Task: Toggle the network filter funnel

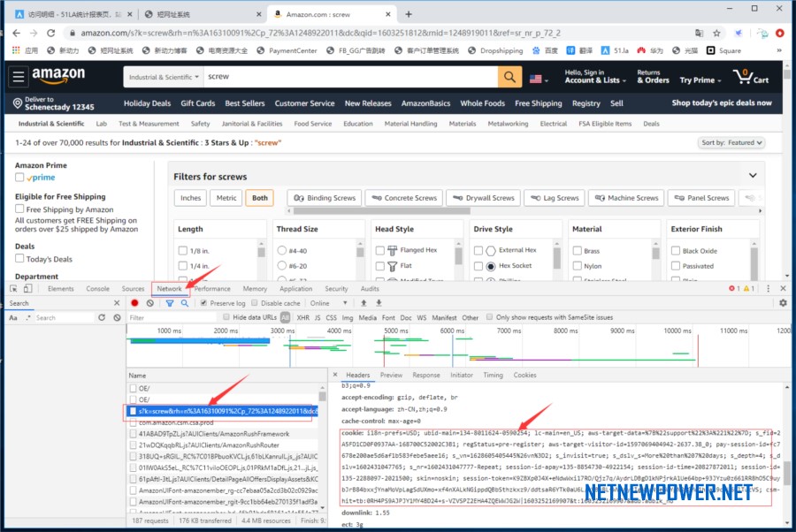Action: 170,303
